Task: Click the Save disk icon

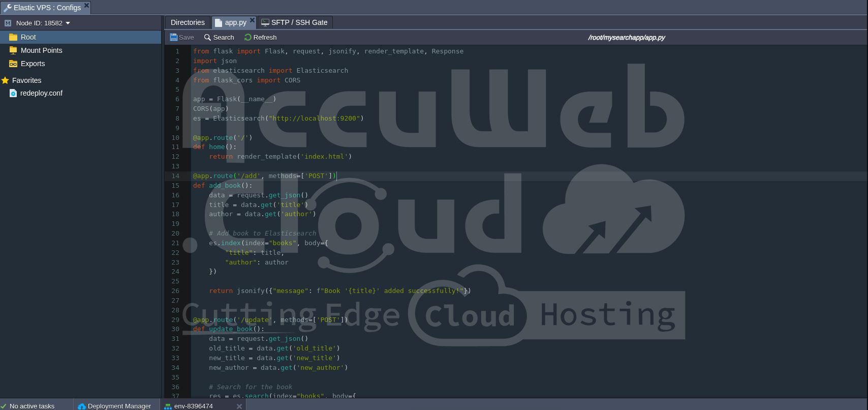Action: (174, 37)
